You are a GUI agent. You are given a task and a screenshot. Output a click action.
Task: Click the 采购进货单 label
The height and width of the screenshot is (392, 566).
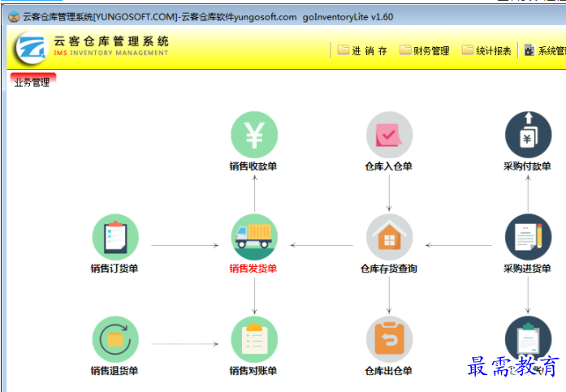(527, 269)
